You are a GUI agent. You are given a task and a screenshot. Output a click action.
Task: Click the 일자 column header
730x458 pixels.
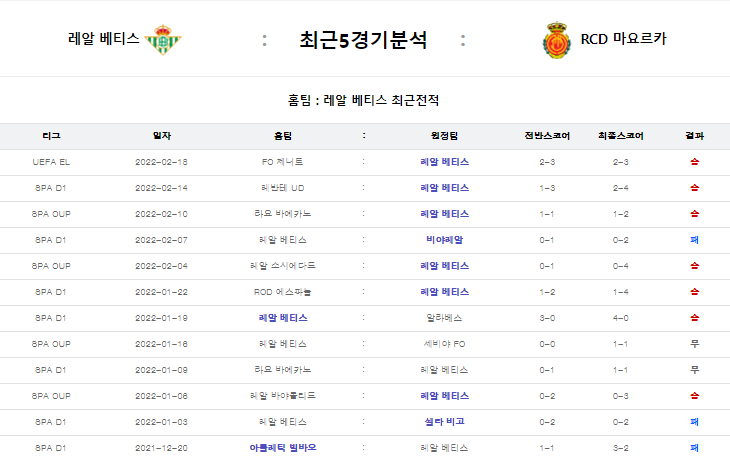[x=161, y=135]
